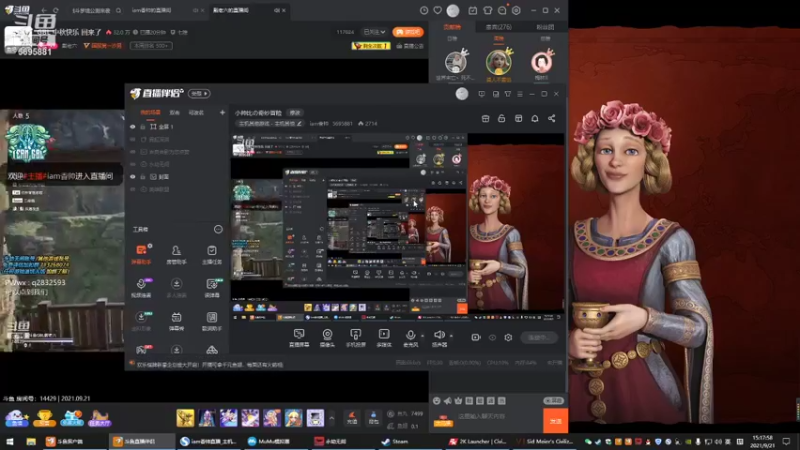
Task: Open MuMu emulator from the taskbar
Action: pyautogui.click(x=269, y=441)
